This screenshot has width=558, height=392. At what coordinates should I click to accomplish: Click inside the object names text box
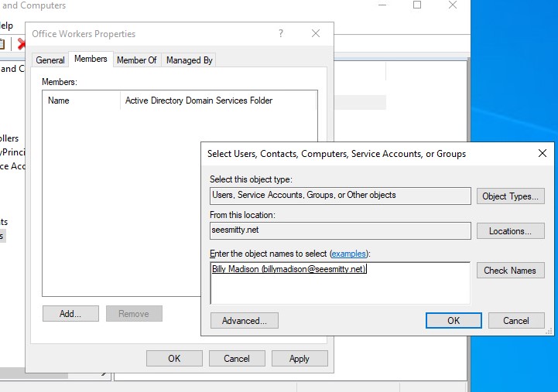pyautogui.click(x=341, y=283)
